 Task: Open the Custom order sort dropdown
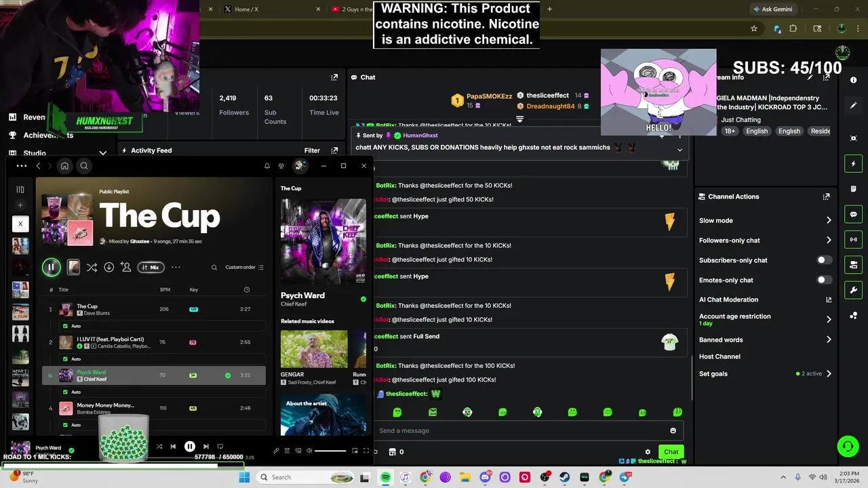click(244, 267)
